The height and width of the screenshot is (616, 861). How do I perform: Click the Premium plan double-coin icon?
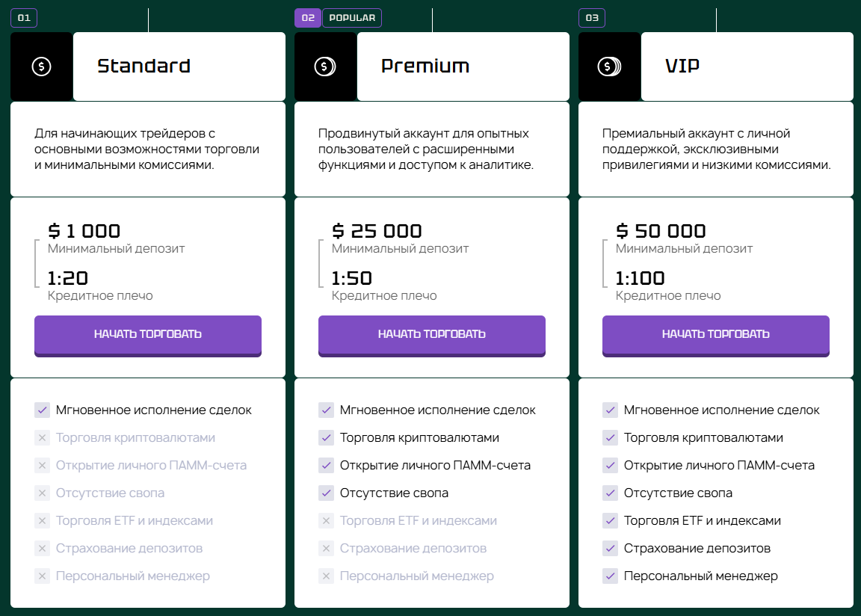[325, 67]
